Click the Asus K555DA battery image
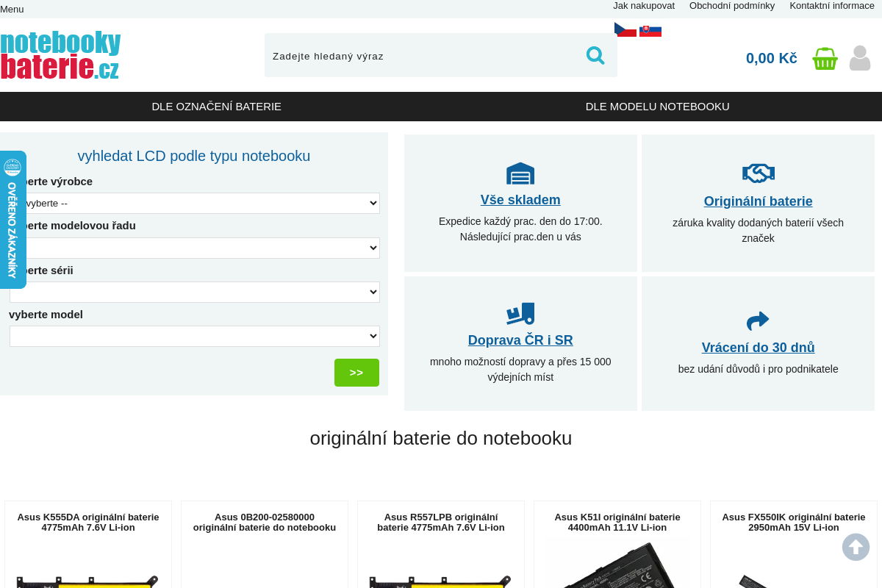 point(88,581)
